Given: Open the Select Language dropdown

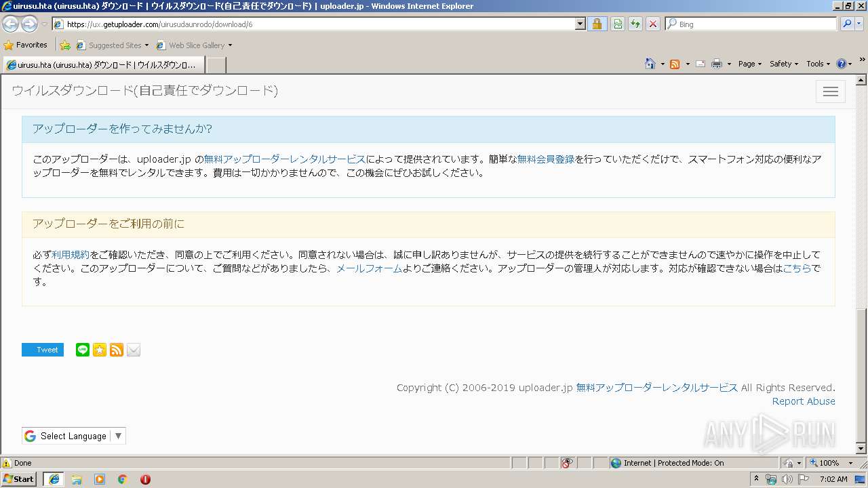Looking at the screenshot, I should coord(74,436).
